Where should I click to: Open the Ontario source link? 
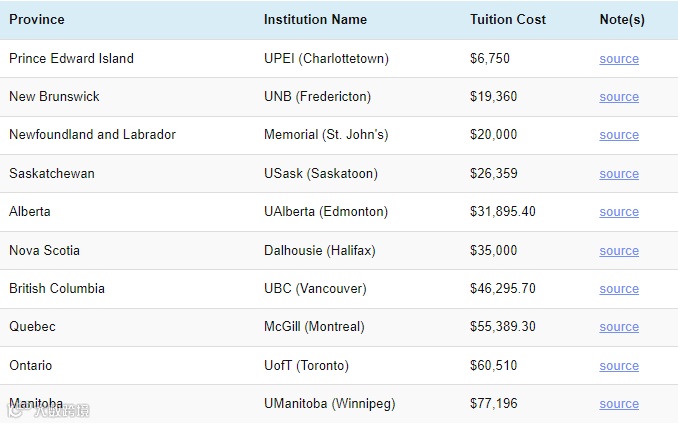pyautogui.click(x=619, y=366)
